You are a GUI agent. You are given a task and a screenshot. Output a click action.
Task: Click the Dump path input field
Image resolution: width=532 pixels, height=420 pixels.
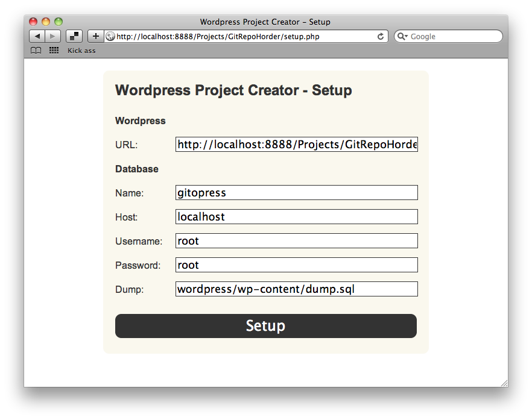tap(297, 289)
